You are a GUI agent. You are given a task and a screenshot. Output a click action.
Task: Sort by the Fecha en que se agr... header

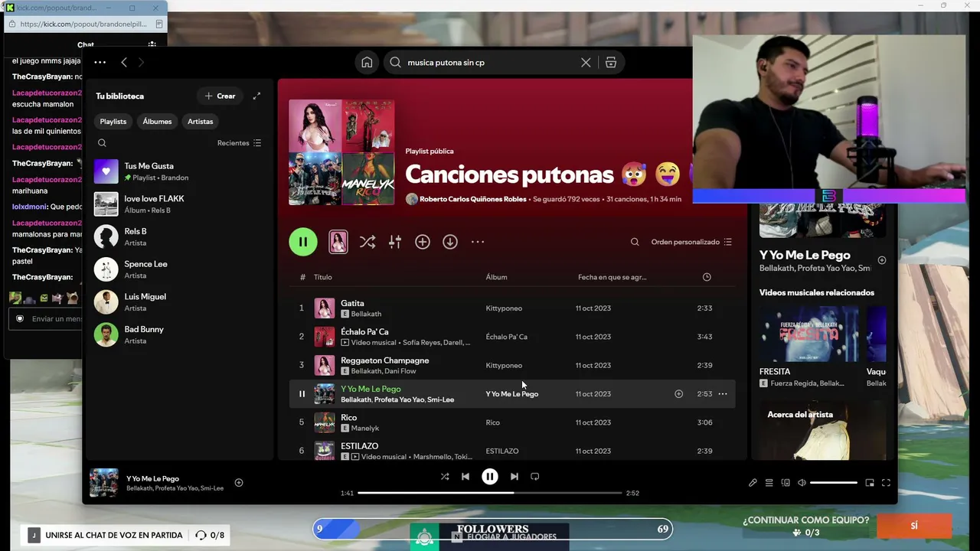[612, 277]
